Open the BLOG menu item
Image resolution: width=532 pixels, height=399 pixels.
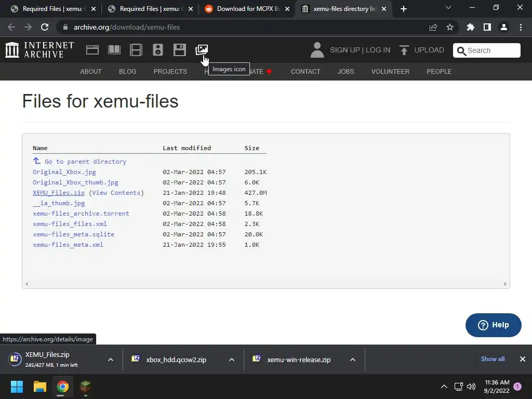pos(128,72)
